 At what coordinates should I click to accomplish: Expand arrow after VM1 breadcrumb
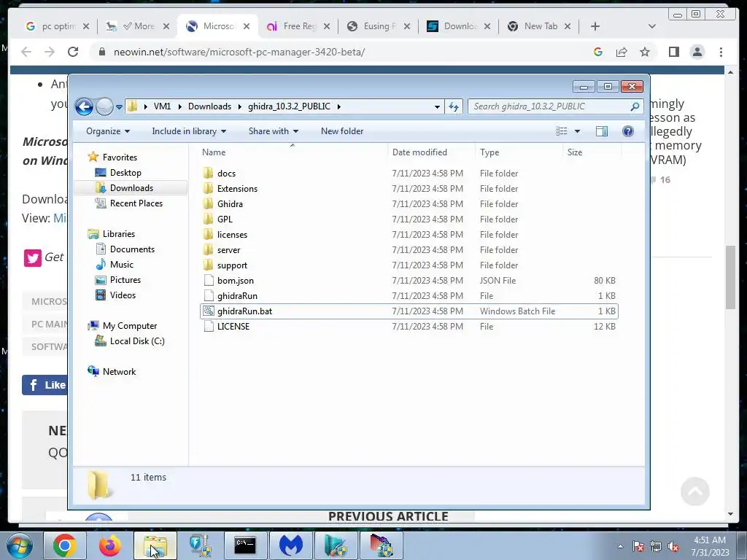(180, 106)
